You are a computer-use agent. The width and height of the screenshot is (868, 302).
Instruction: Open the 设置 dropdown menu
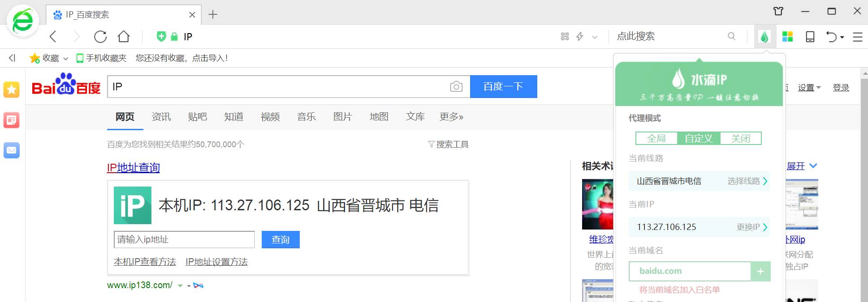(x=809, y=88)
